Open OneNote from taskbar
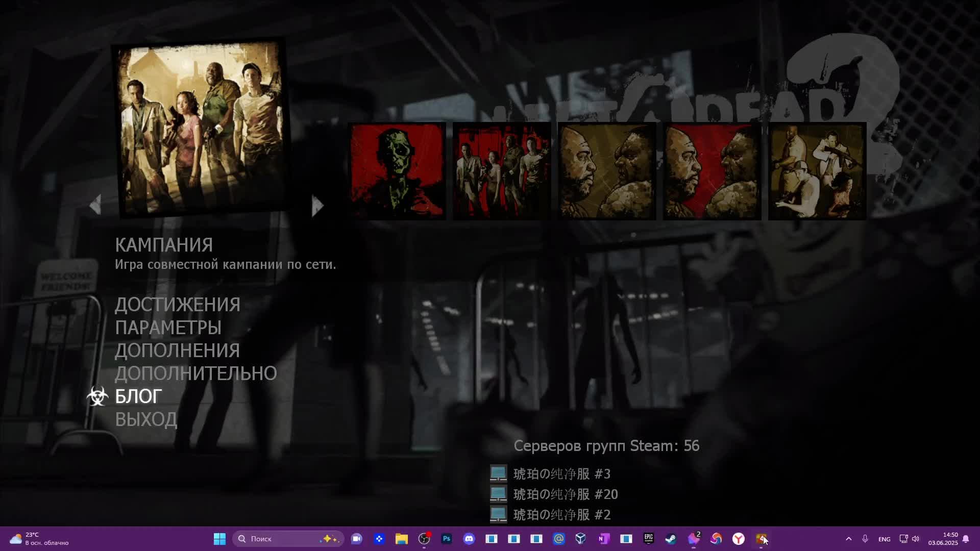This screenshot has height=551, width=980. point(603,539)
